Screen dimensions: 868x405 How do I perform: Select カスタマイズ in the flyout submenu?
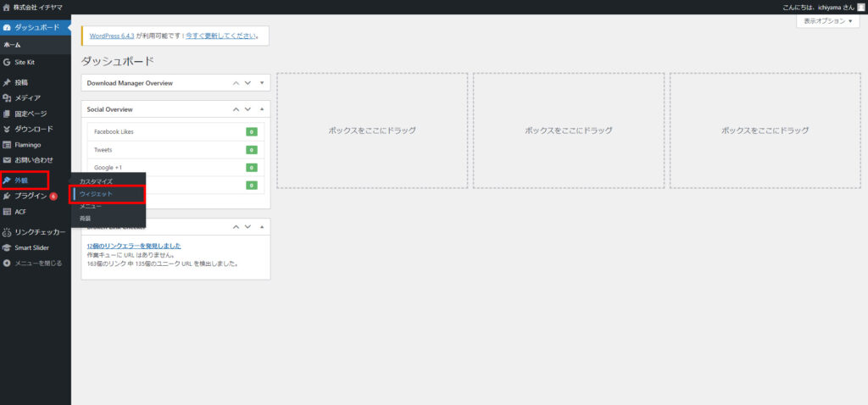pos(96,182)
